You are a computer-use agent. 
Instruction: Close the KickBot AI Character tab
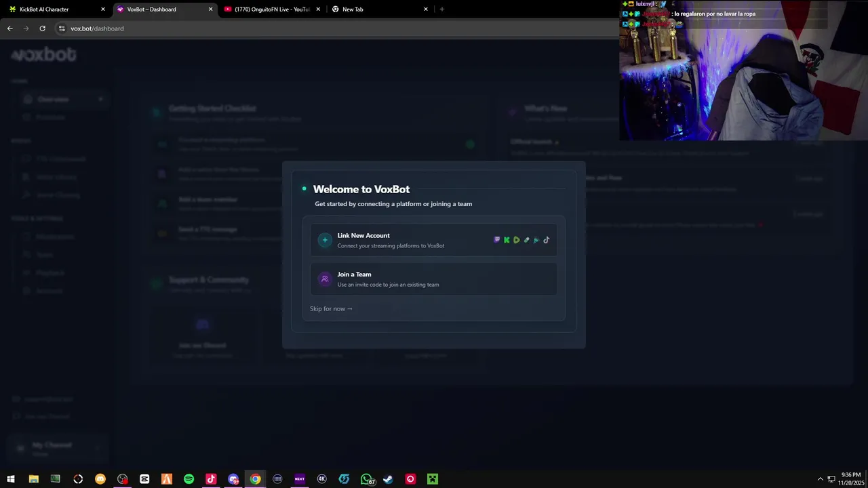[103, 9]
